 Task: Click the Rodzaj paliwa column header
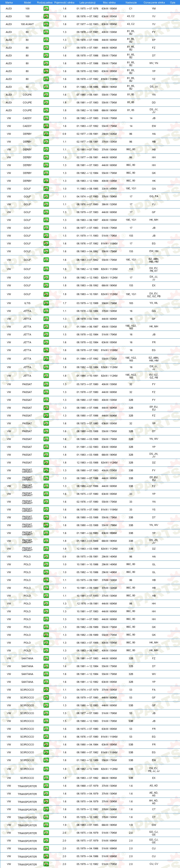pos(45,2)
